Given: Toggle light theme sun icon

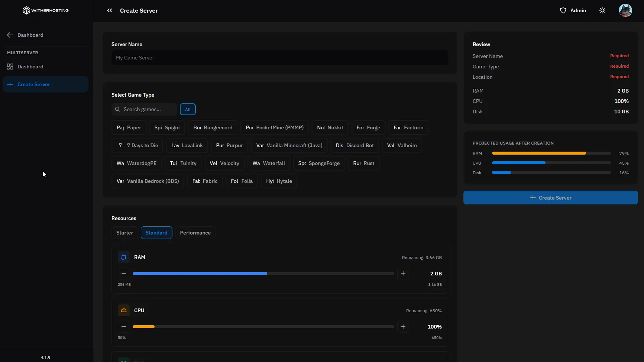Looking at the screenshot, I should [602, 10].
